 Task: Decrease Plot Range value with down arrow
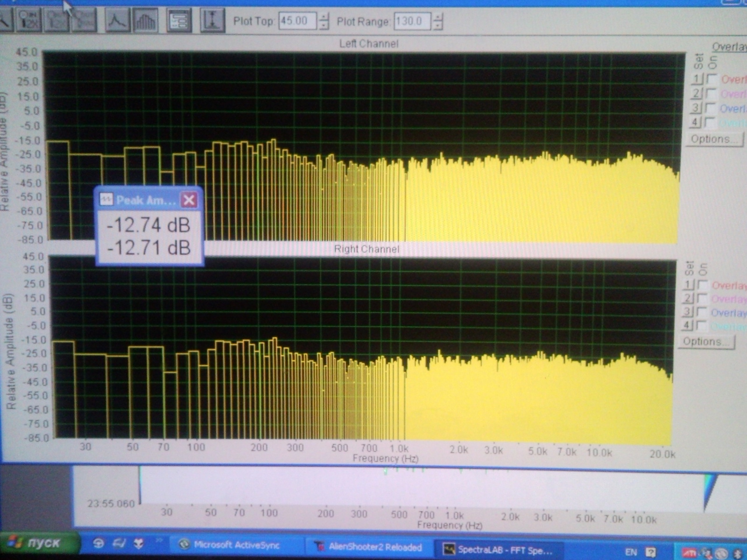click(x=437, y=26)
